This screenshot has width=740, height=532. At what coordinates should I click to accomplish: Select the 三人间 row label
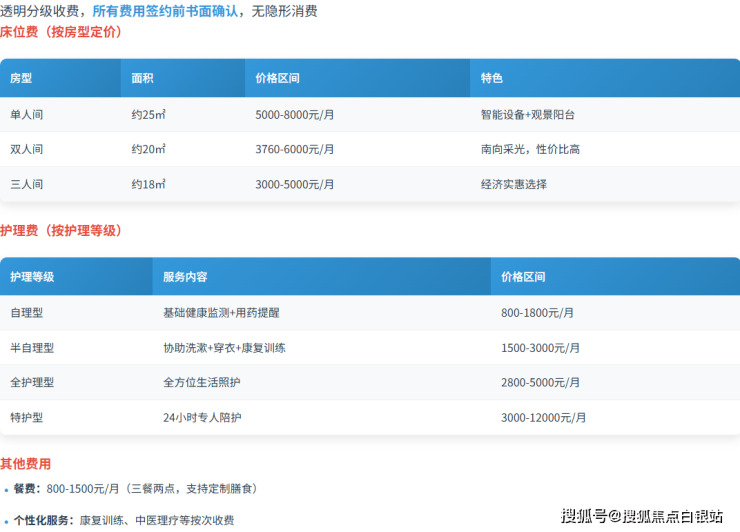(x=27, y=185)
